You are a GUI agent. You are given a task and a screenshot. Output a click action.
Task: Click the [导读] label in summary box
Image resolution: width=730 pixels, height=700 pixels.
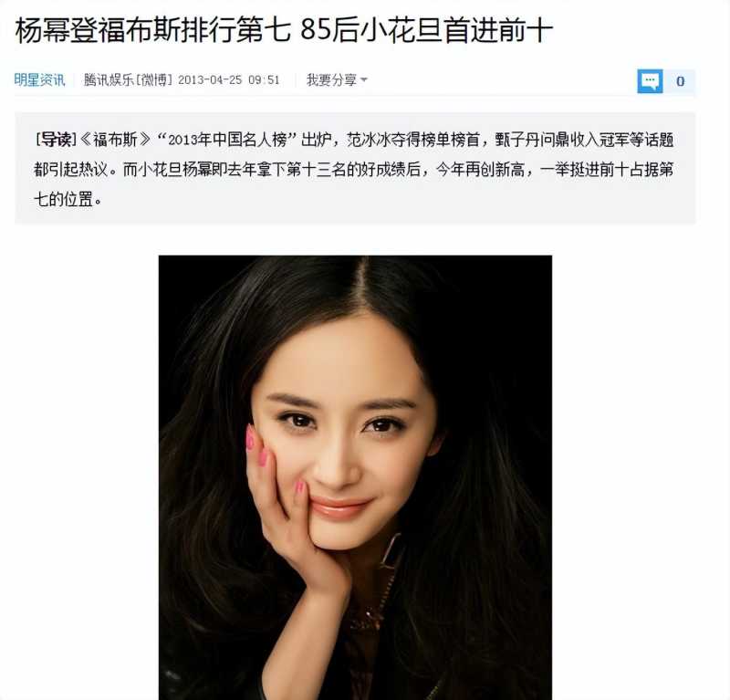[x=56, y=140]
